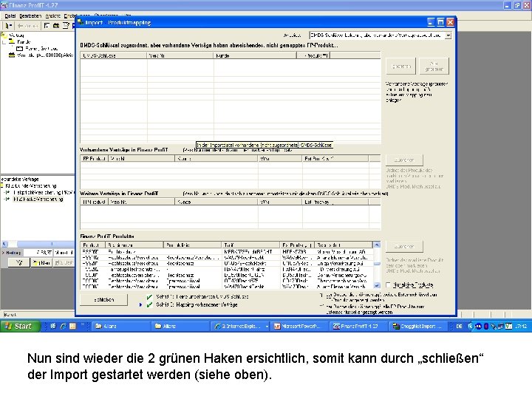Click the DE language indicator in tray
Viewport: 532px width, 399px height.
(x=459, y=326)
